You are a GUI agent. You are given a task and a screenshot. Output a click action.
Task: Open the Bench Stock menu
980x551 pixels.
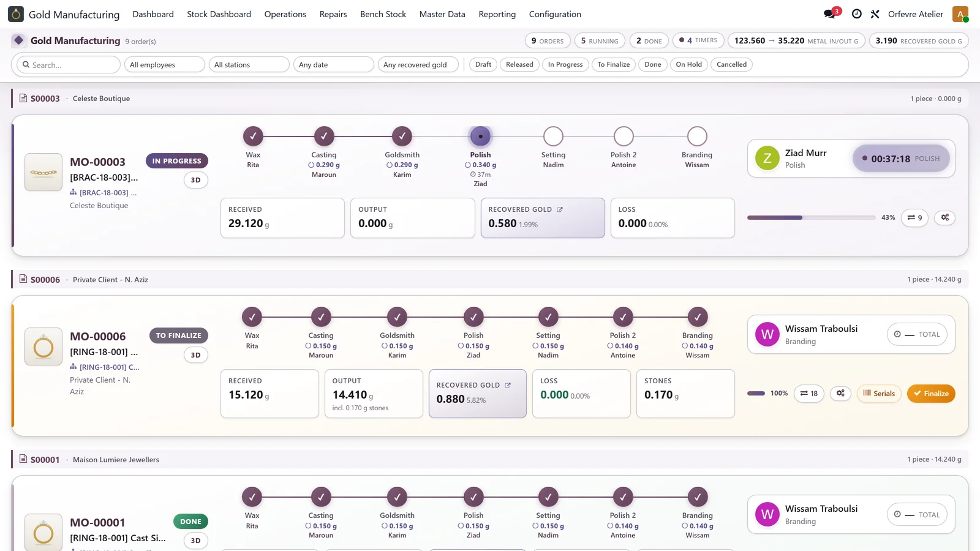[x=383, y=14]
